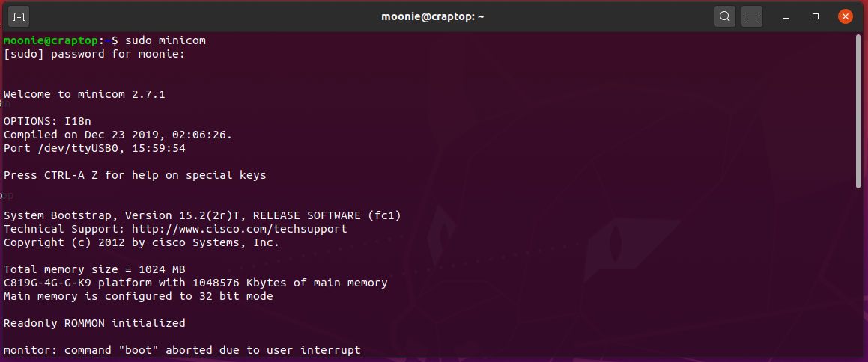Viewport: 868px width, 362px height.
Task: Click "Press CTRL-A Z for help" line
Action: [135, 175]
